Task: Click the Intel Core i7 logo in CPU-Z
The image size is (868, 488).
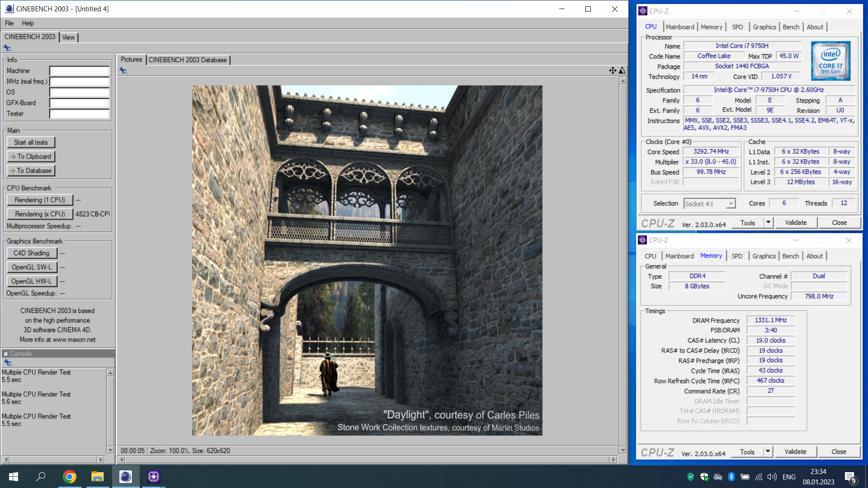Action: tap(830, 61)
